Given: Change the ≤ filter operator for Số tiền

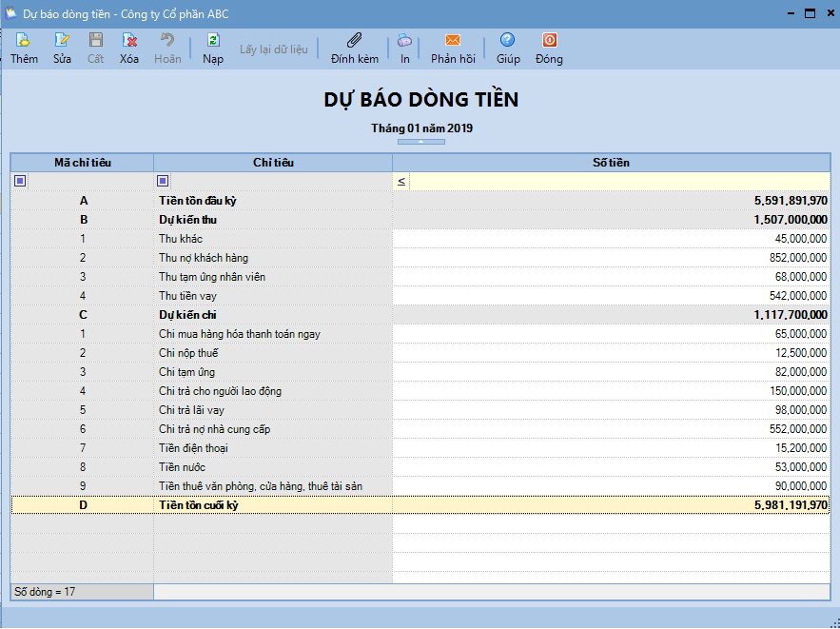Looking at the screenshot, I should point(401,181).
